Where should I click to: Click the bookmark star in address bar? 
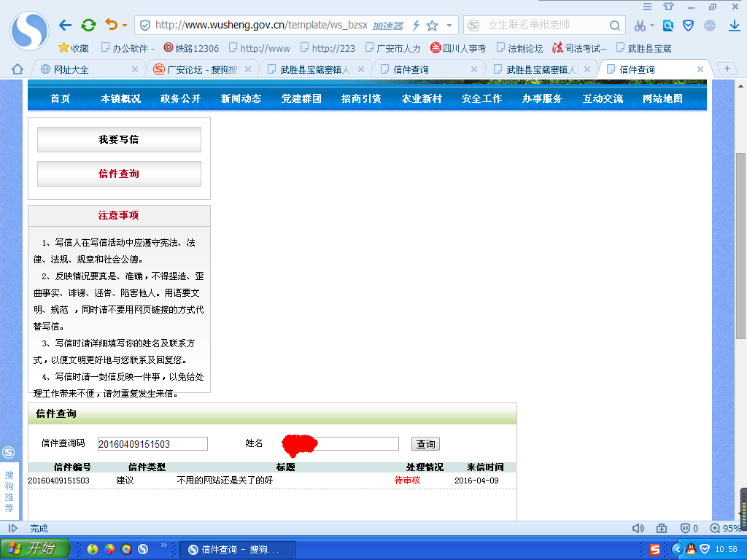pos(433,26)
